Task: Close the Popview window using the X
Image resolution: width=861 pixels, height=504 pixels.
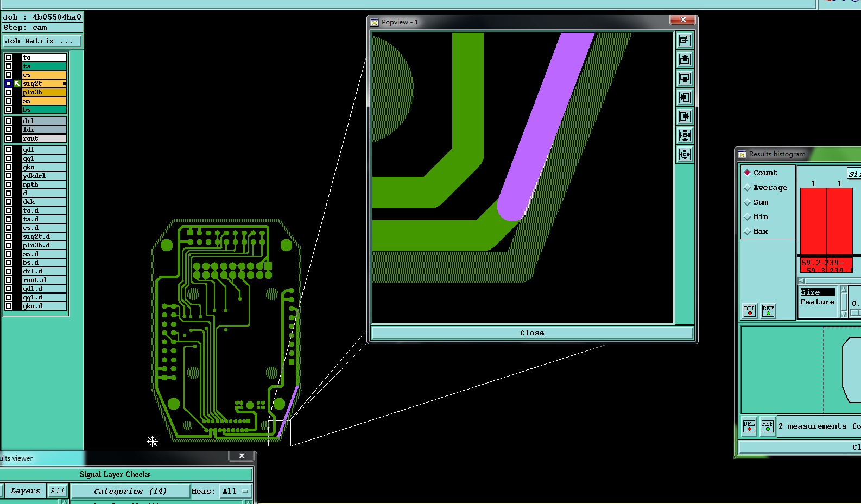Action: tap(683, 20)
